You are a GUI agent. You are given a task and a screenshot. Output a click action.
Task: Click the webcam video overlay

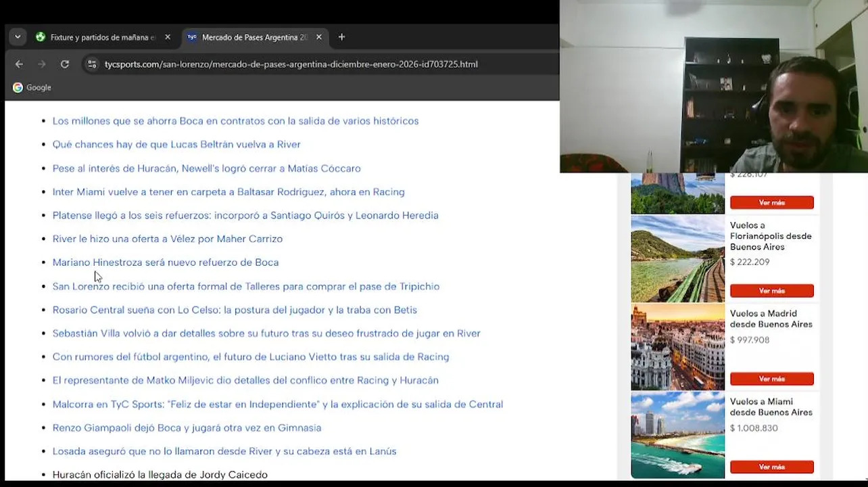[714, 87]
